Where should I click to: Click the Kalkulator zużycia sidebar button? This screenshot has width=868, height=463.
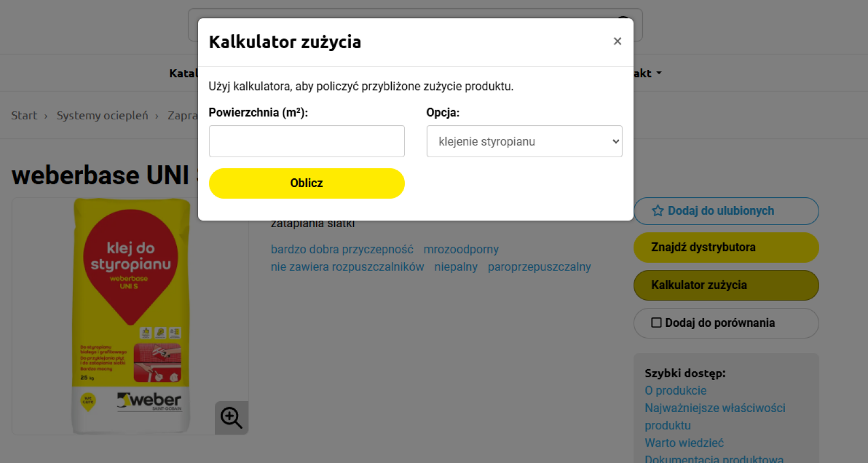click(726, 285)
